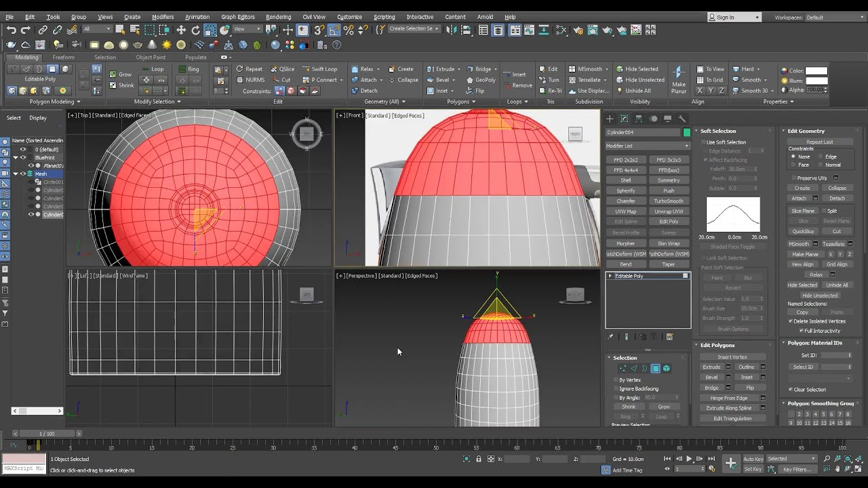
Task: Select Polygon sub-object level in Selection rollout
Action: click(x=656, y=368)
